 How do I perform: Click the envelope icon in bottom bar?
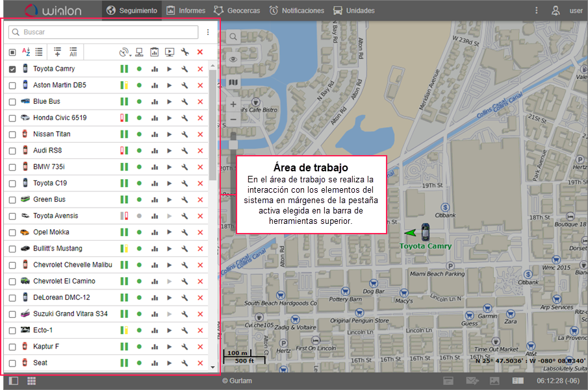click(x=472, y=381)
